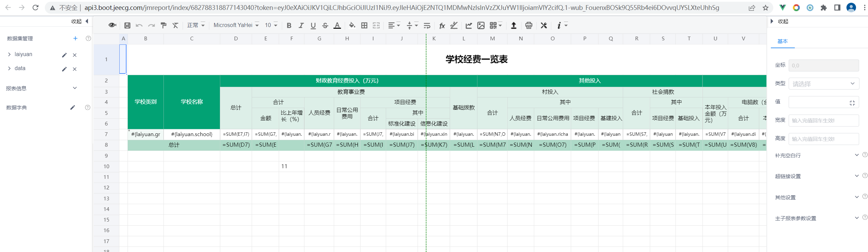Toggle strikethrough formatting
This screenshot has width=868, height=252.
point(325,25)
